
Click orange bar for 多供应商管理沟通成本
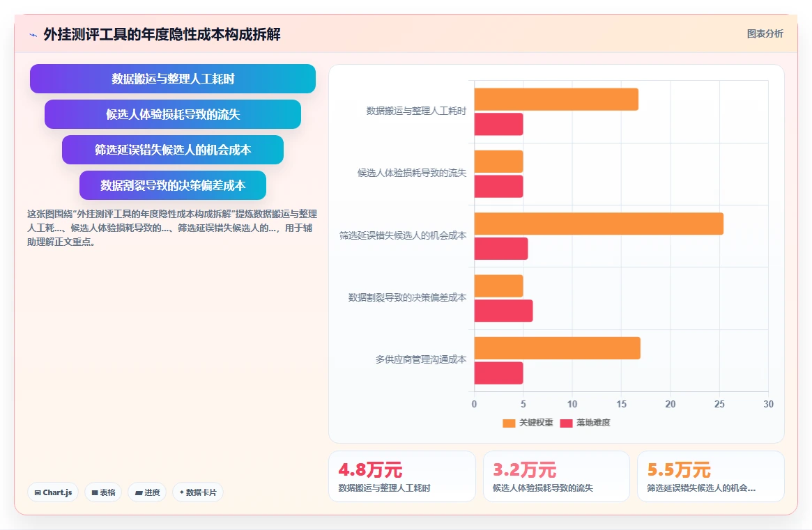coord(557,348)
